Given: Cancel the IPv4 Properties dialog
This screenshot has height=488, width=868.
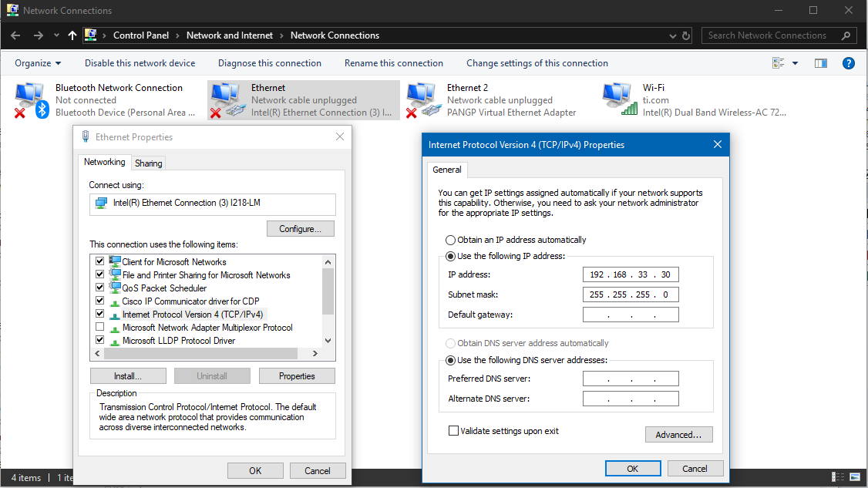Looking at the screenshot, I should click(695, 469).
